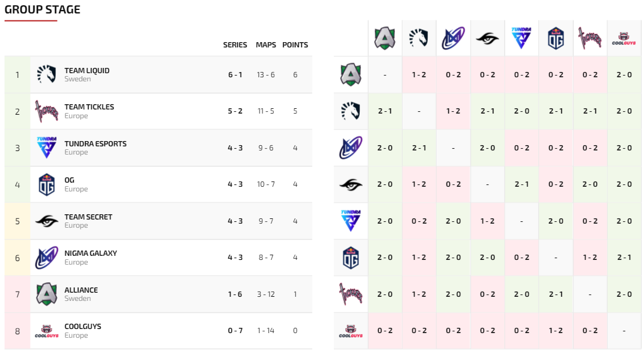The height and width of the screenshot is (353, 644).
Task: Select Team Liquid logo in grid top header
Action: click(419, 38)
